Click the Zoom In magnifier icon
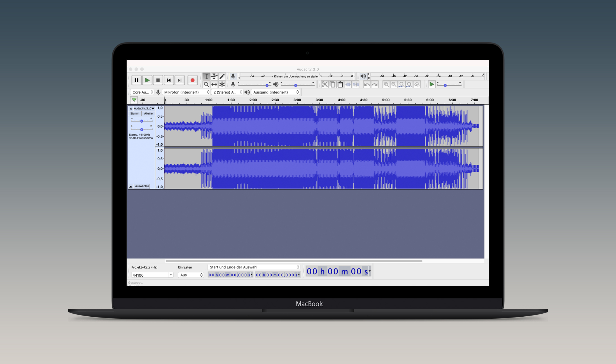Image resolution: width=616 pixels, height=364 pixels. click(386, 84)
